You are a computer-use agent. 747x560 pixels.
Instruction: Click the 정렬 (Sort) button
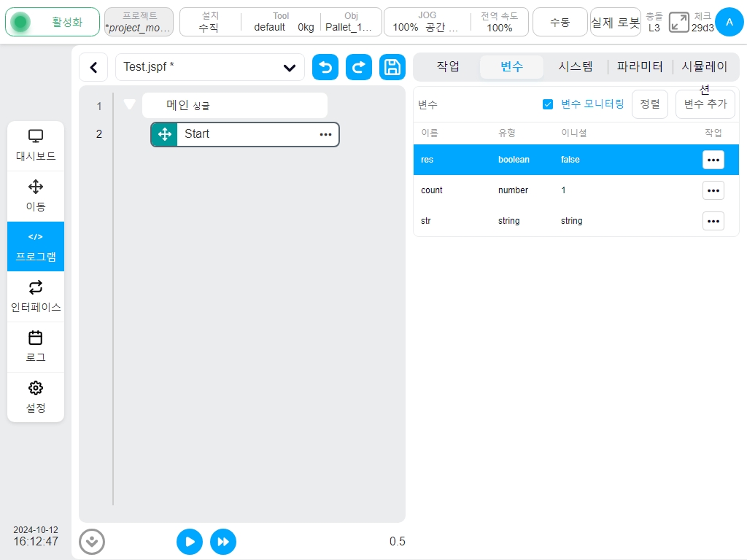pos(650,104)
